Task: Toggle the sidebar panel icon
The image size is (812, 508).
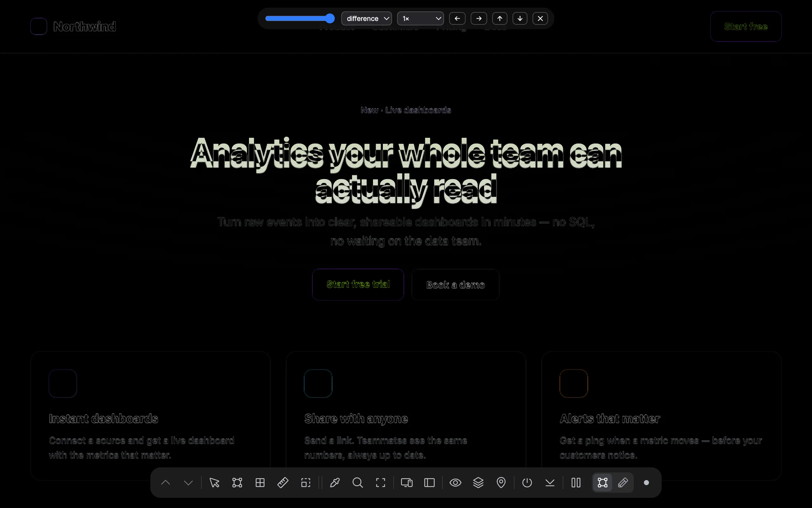Action: 429,483
